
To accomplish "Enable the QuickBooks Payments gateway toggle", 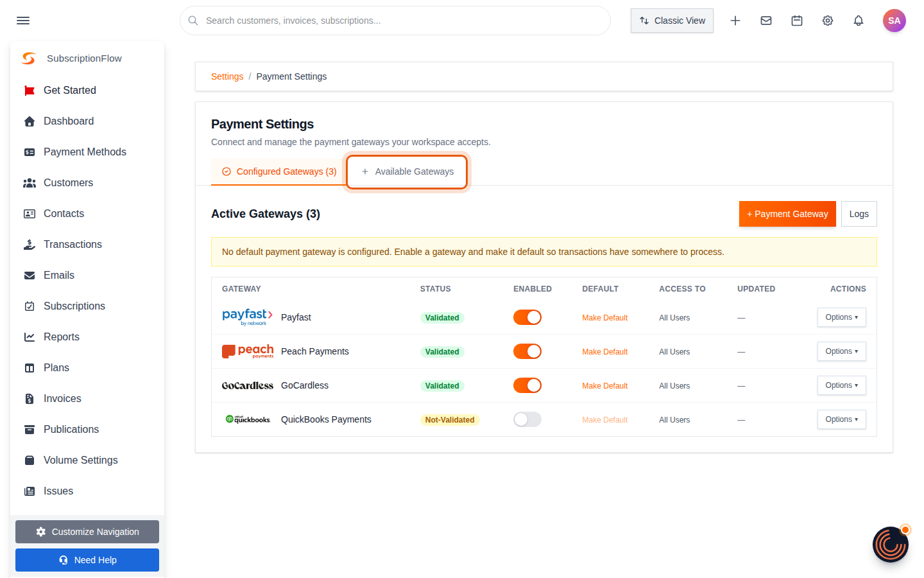I will point(527,419).
